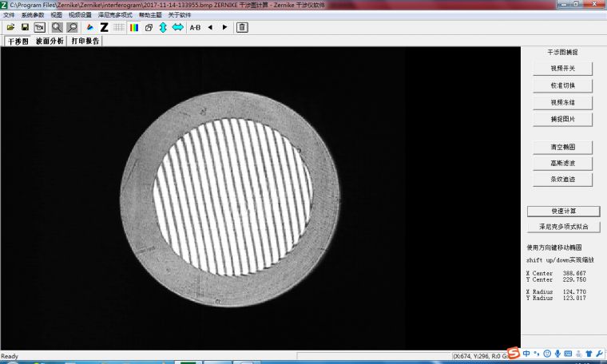Switch to the 打印报告 tab
Viewport: 607px width, 364px height.
pyautogui.click(x=85, y=41)
